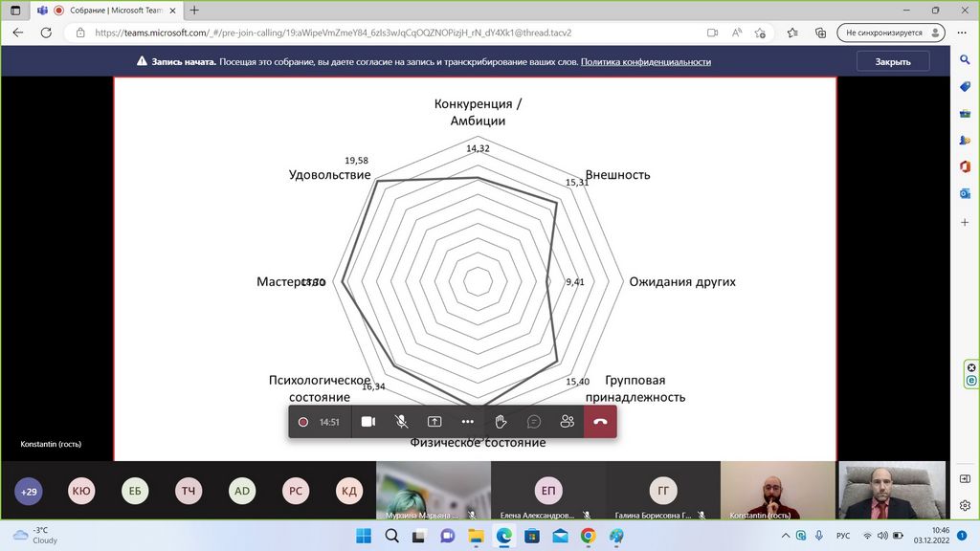Open a new browser tab
Viewport: 980px width, 551px height.
pos(194,11)
